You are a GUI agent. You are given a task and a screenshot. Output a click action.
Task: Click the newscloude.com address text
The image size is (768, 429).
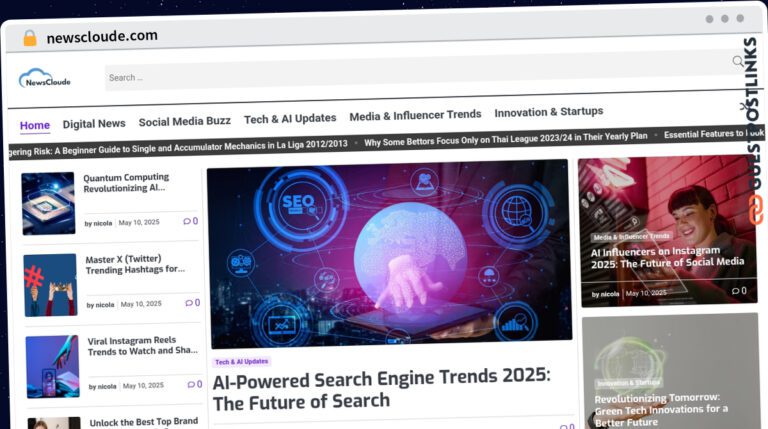(x=102, y=36)
